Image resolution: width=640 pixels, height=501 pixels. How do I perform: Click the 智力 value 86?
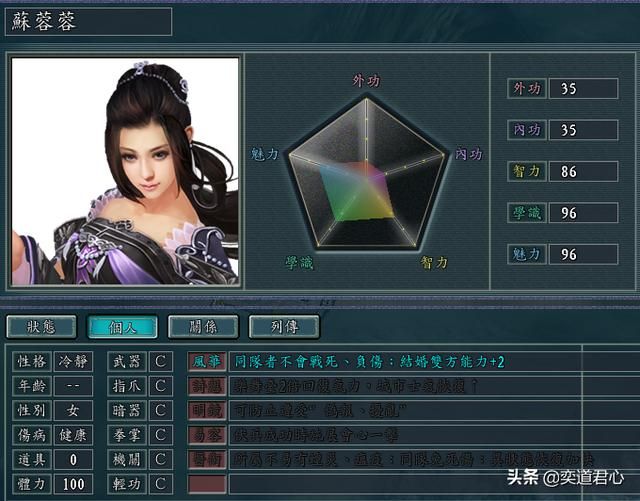pos(584,171)
